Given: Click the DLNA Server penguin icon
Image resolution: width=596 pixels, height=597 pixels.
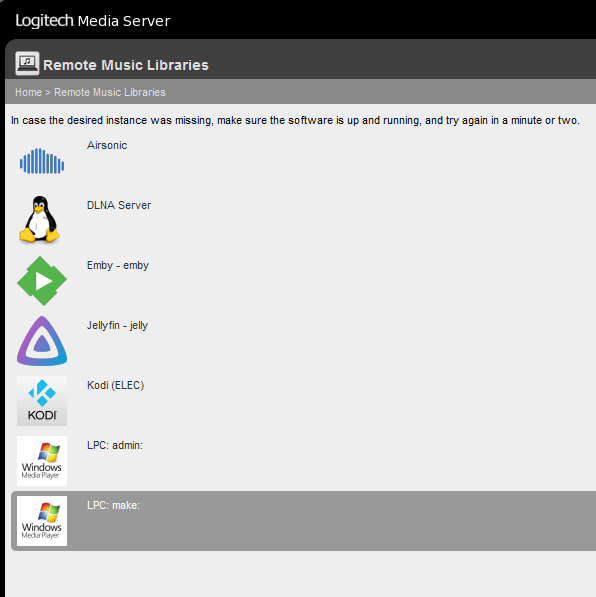Looking at the screenshot, I should 40,220.
